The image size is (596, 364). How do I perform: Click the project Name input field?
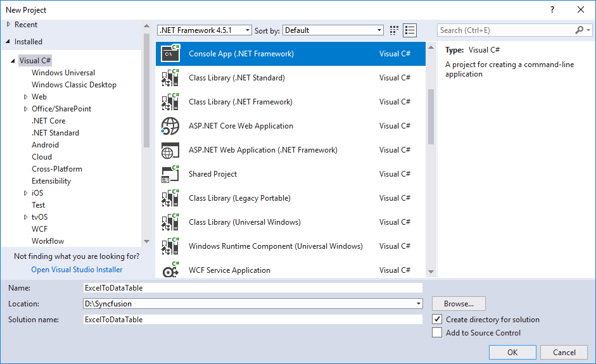253,287
